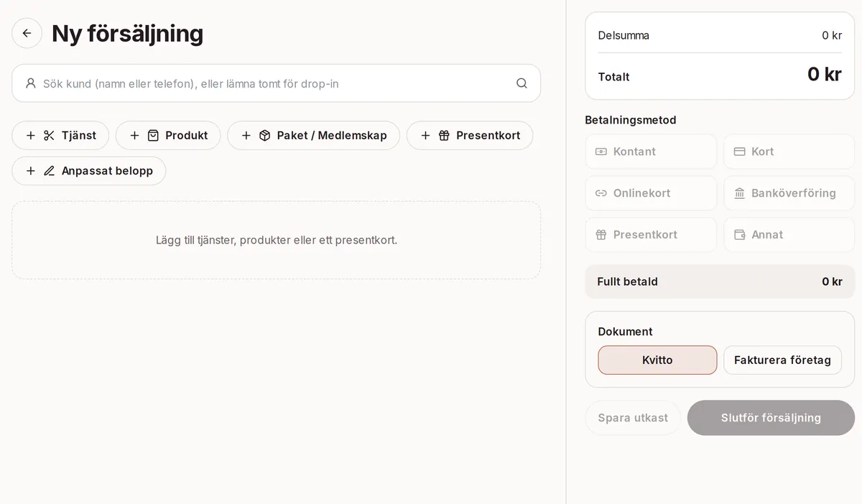Select Kontant as payment method
This screenshot has height=504, width=862.
651,151
